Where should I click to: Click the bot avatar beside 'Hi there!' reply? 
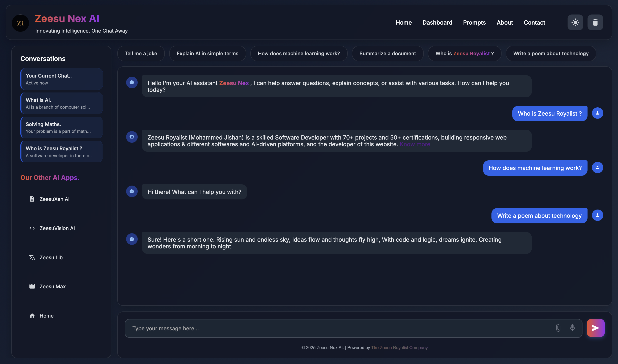(x=132, y=191)
